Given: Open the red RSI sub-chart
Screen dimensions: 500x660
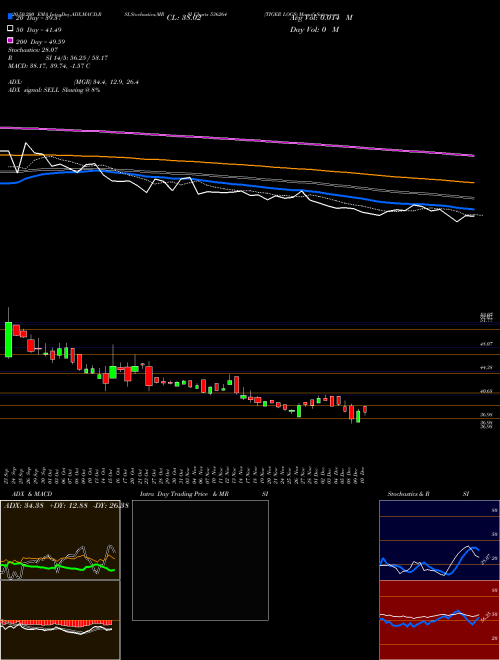Looking at the screenshot, I should click(439, 620).
